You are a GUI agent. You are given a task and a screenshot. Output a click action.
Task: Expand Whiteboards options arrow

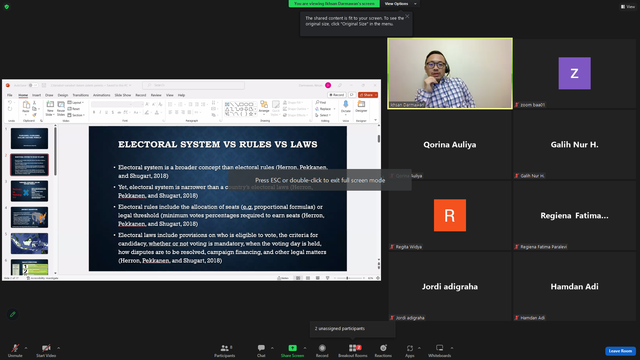[x=452, y=348]
